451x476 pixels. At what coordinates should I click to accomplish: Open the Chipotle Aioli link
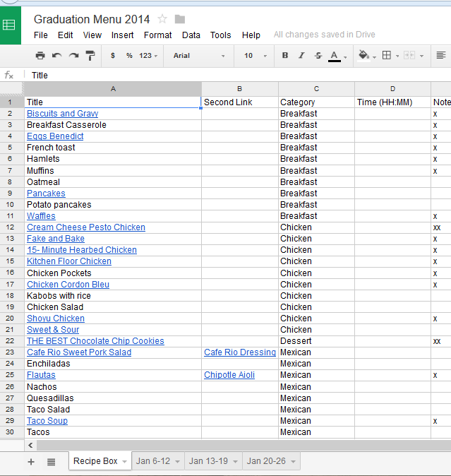[x=229, y=375]
